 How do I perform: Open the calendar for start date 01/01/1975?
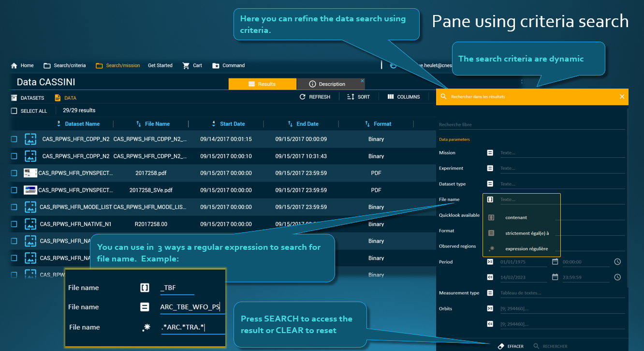tap(555, 261)
